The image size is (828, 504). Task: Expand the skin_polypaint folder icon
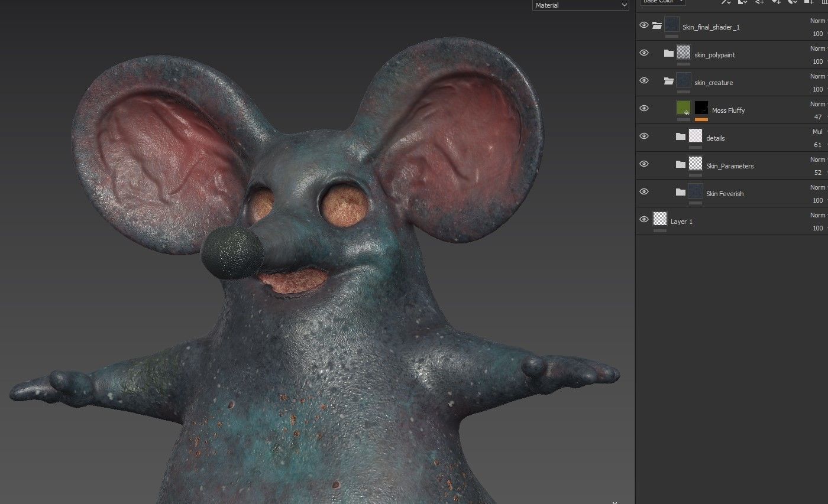click(669, 53)
